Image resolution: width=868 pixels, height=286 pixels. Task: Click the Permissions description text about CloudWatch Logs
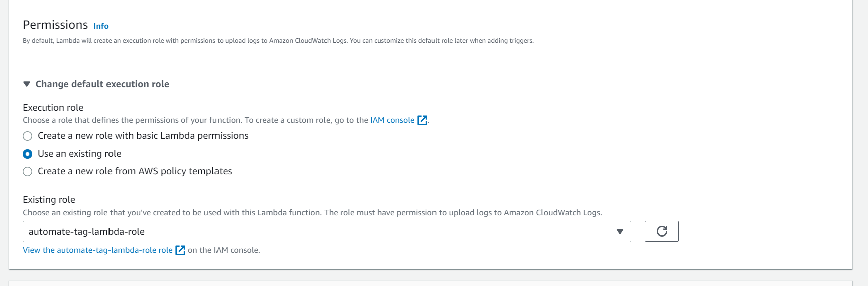(x=278, y=41)
